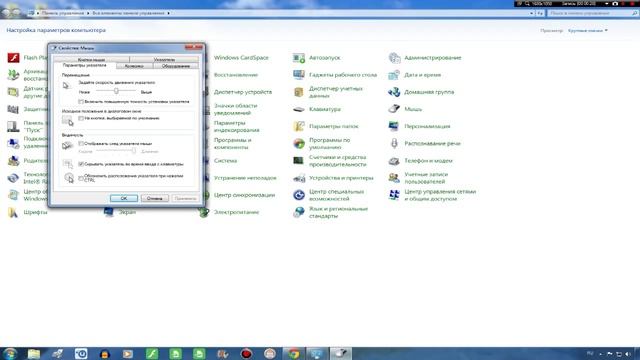Image resolution: width=640 pixels, height=360 pixels.
Task: Open Центр управления сетями icon
Action: click(394, 195)
